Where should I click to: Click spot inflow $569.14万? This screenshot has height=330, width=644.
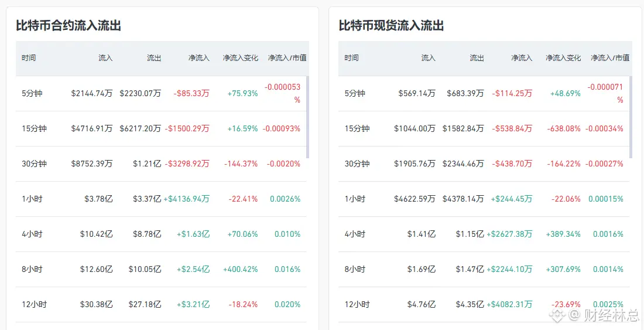pyautogui.click(x=417, y=93)
